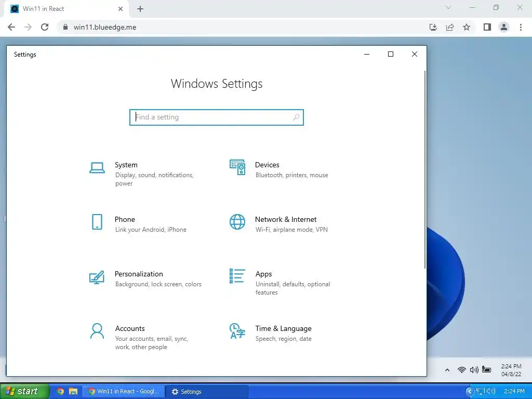532x399 pixels.
Task: Select the Phone icon
Action: coord(97,222)
